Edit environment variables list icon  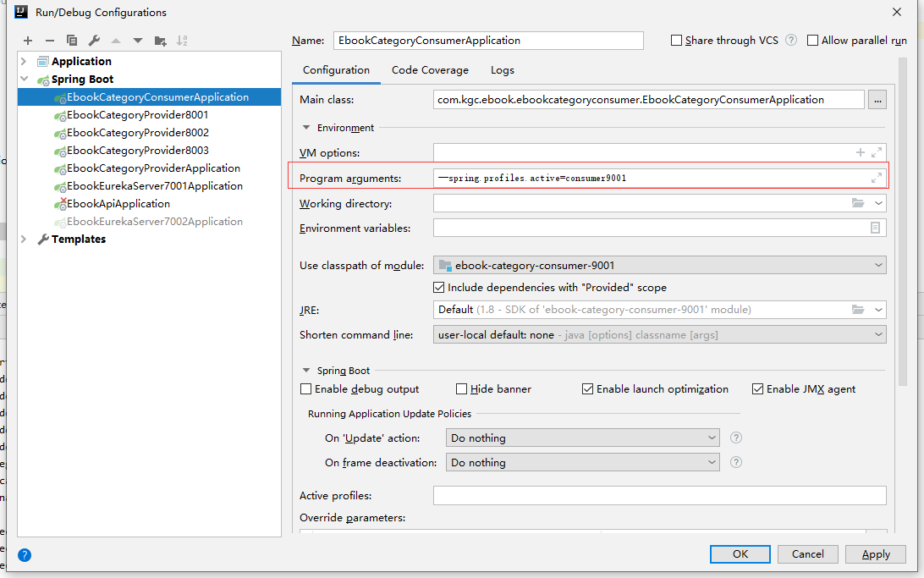875,228
